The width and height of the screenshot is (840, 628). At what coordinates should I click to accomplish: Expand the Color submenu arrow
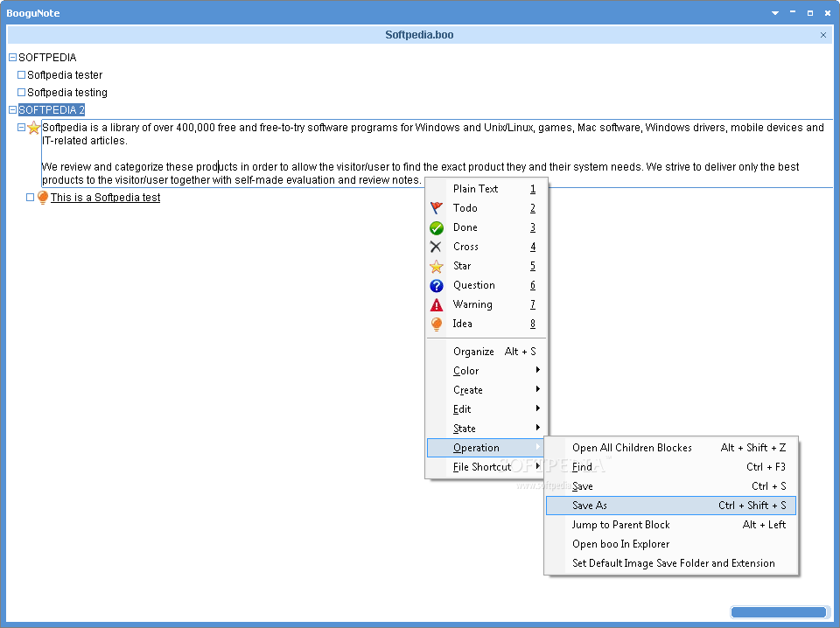537,370
